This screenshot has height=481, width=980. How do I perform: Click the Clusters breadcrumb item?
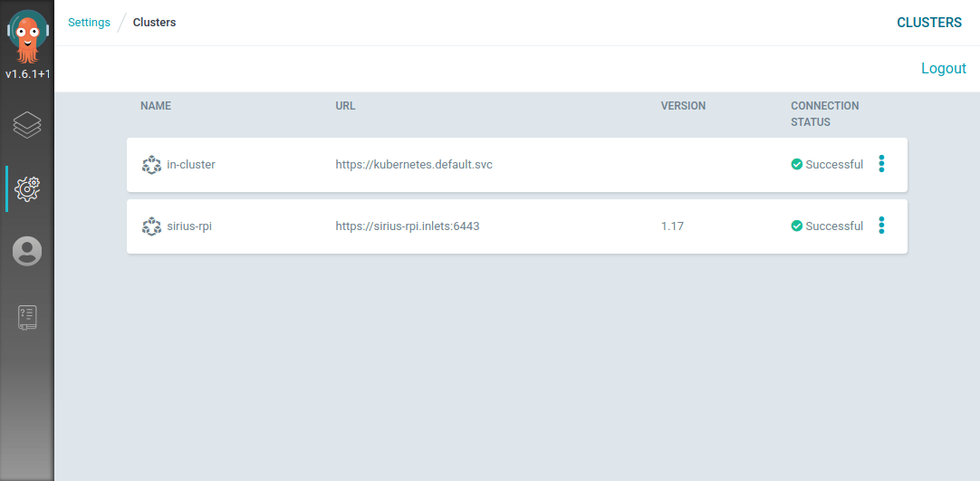(x=154, y=23)
